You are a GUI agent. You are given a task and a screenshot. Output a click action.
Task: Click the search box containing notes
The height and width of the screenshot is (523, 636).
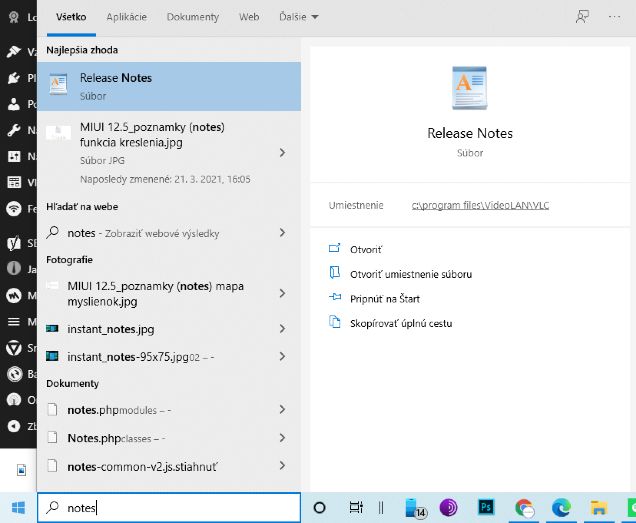point(169,508)
